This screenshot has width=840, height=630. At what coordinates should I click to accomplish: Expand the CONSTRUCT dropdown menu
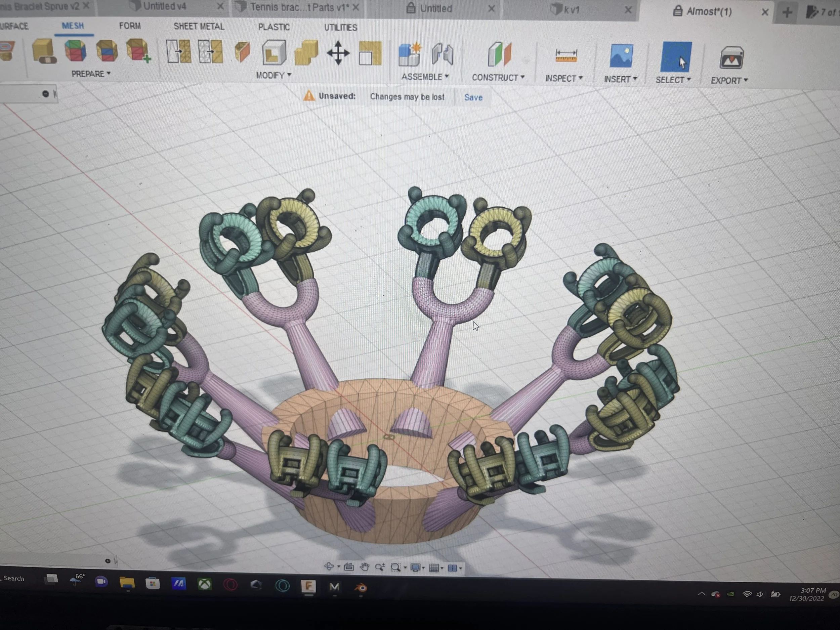(498, 78)
